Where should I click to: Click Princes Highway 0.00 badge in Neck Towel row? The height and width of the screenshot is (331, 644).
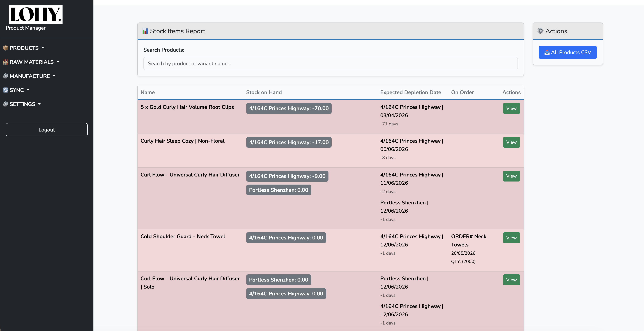point(286,238)
